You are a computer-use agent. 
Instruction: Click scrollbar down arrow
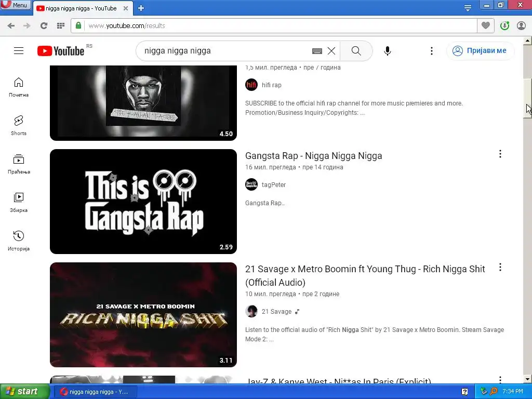point(527,379)
